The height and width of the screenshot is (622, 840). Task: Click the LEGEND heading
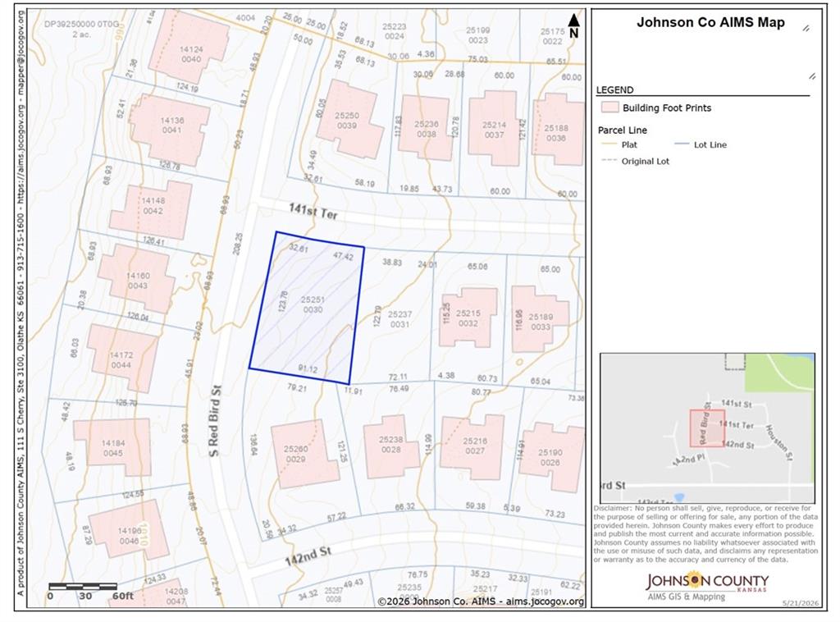click(x=614, y=90)
